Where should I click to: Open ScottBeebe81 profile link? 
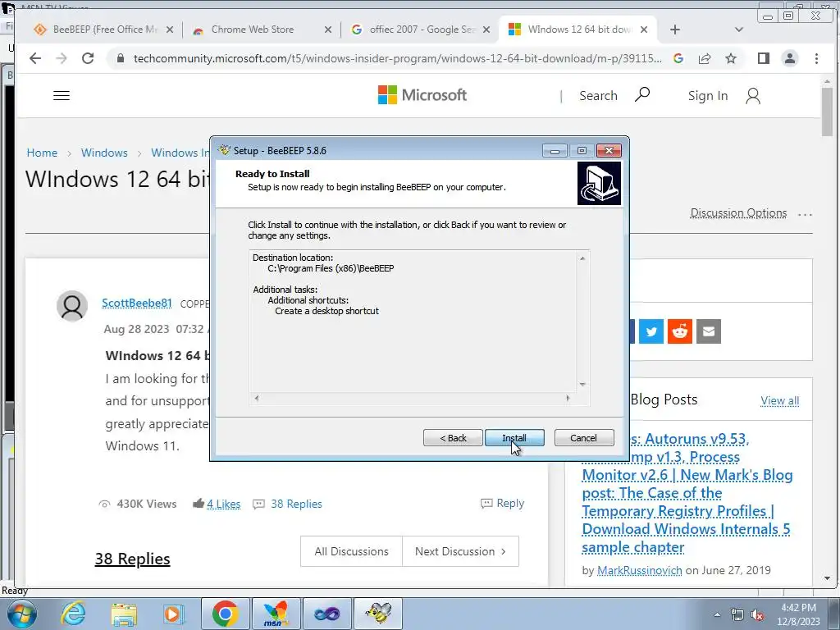(x=137, y=304)
